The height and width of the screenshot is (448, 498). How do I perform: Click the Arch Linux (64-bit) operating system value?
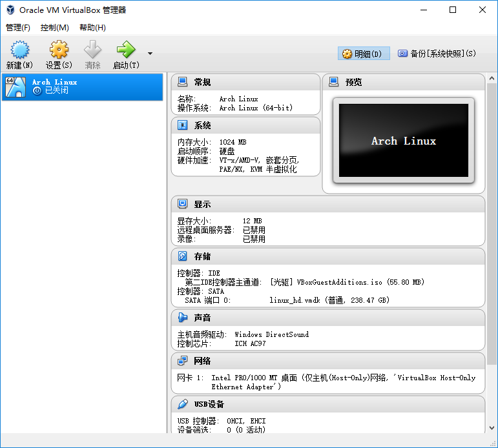click(x=256, y=108)
